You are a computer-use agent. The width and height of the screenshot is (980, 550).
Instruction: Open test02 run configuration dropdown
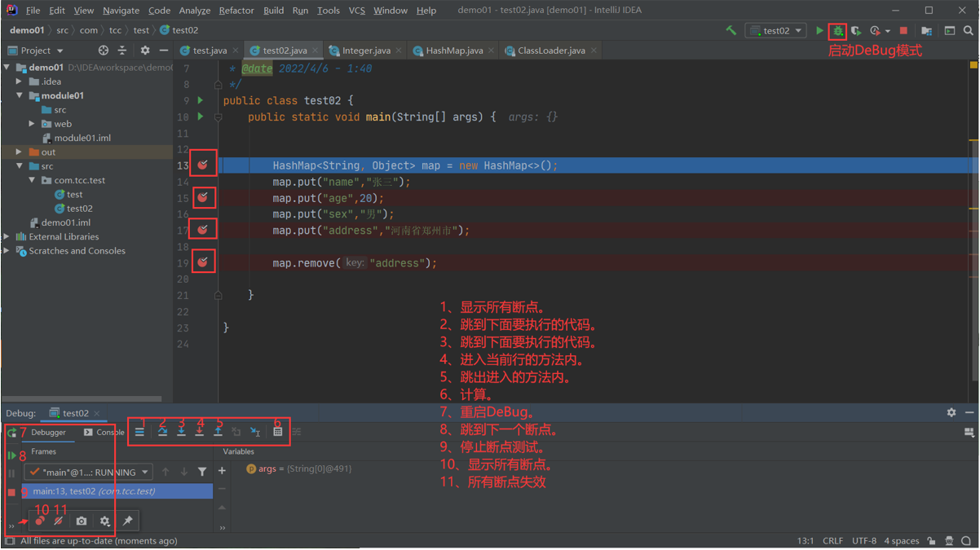[776, 31]
